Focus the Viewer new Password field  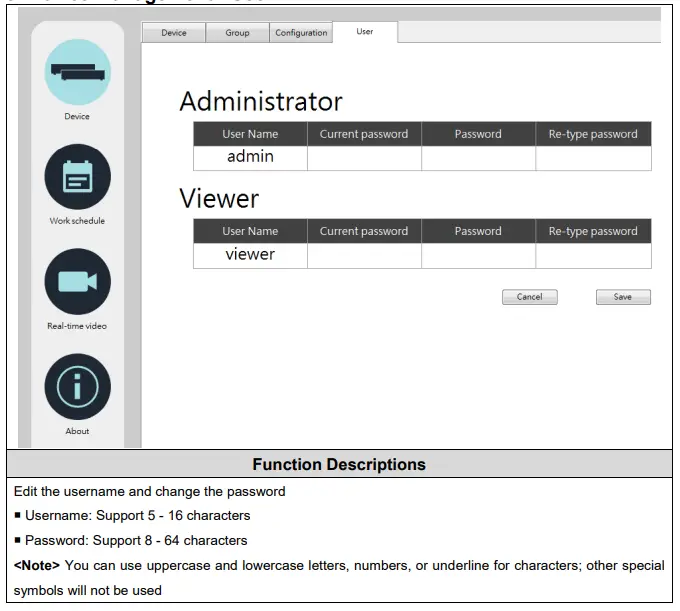(x=478, y=255)
